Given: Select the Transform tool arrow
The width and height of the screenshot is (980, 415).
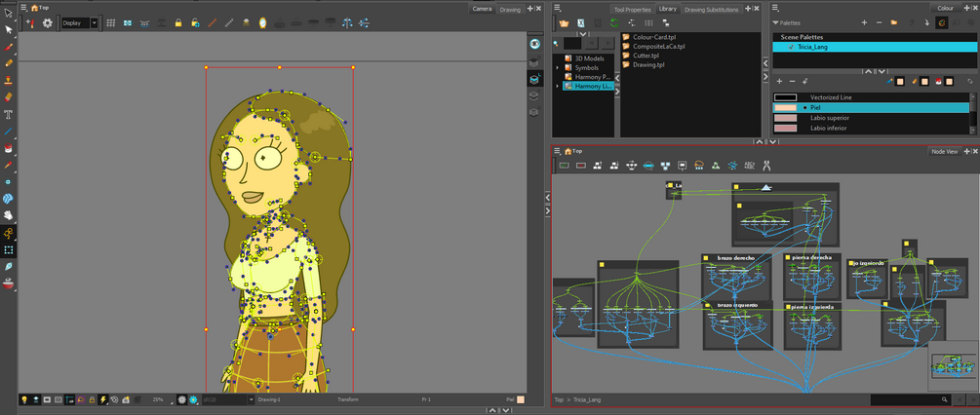Looking at the screenshot, I should click(9, 13).
